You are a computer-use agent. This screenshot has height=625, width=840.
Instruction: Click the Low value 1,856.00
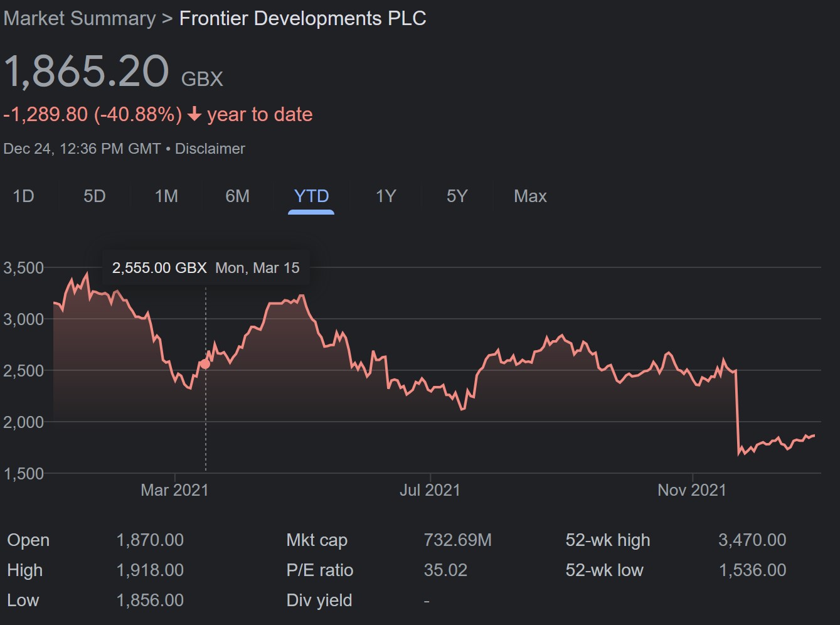pos(150,601)
